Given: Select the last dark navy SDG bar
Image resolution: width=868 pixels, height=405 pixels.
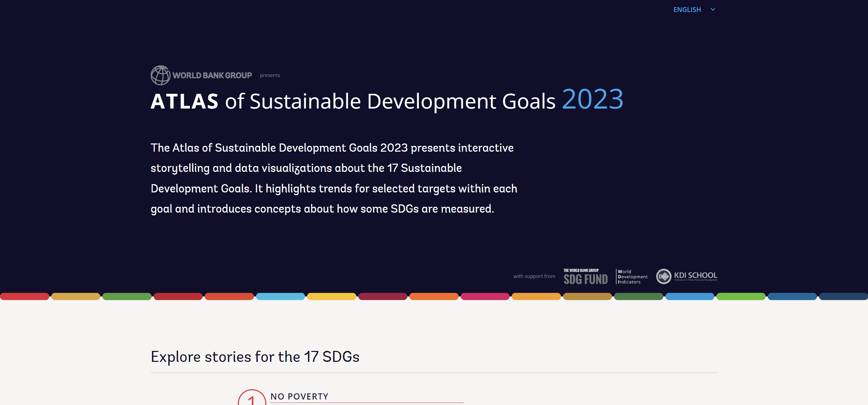Looking at the screenshot, I should click(x=843, y=296).
